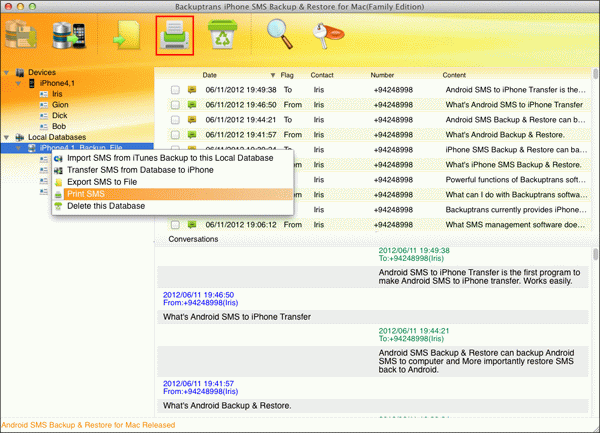Sort by the Flag column header
The width and height of the screenshot is (600, 433).
tap(287, 75)
